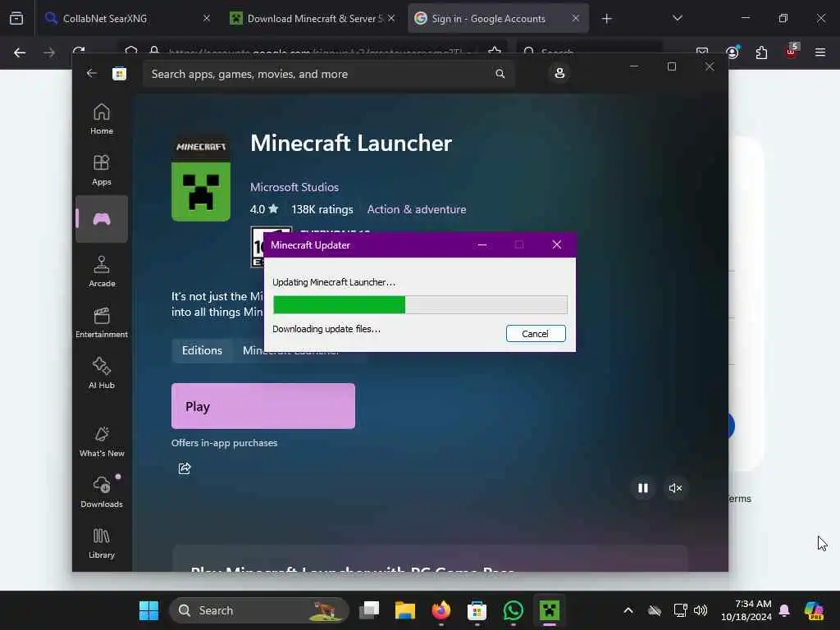Open Library in Store sidebar
840x630 pixels.
[101, 543]
